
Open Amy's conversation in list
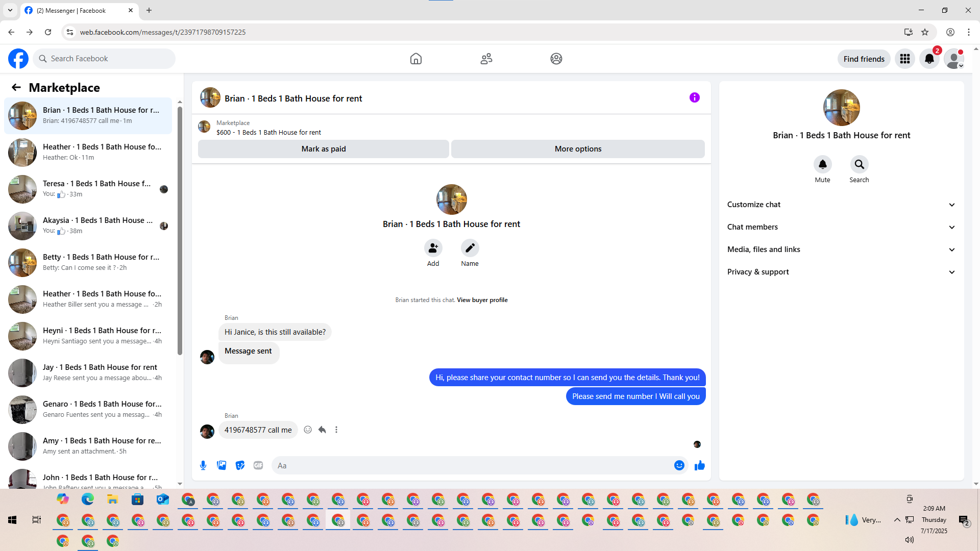coord(88,446)
